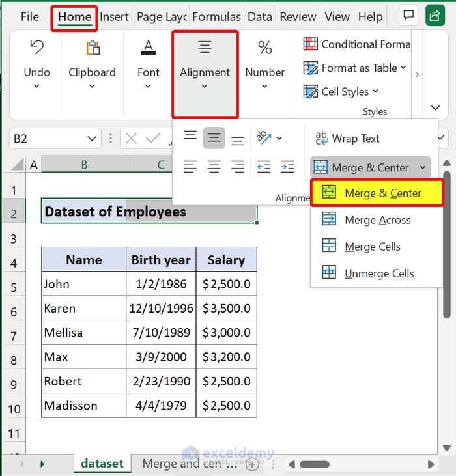Select the cell containing Karen

point(84,308)
